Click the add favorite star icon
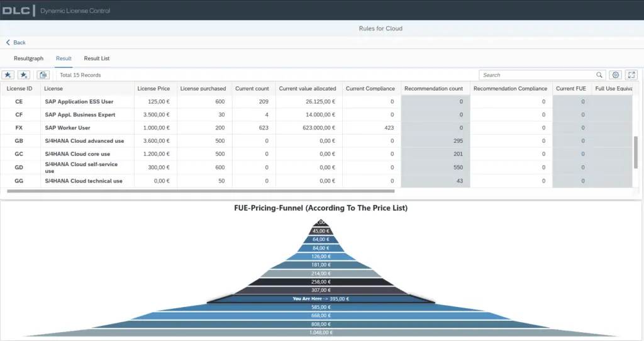The width and height of the screenshot is (644, 341). point(8,75)
